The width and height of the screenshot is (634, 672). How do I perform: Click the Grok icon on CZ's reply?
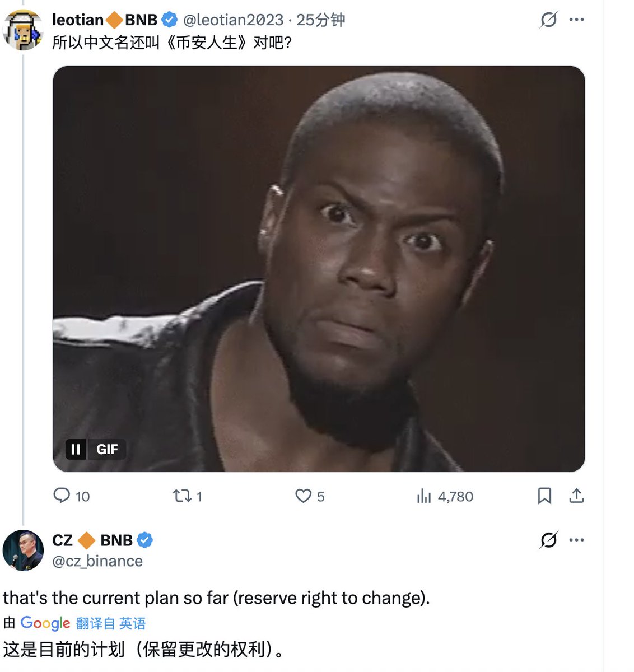[x=548, y=540]
